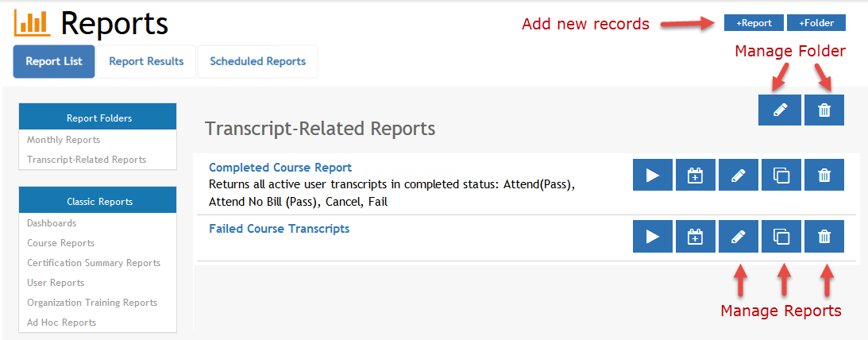
Task: Edit the Transcript-Related Reports folder
Action: tap(780, 110)
